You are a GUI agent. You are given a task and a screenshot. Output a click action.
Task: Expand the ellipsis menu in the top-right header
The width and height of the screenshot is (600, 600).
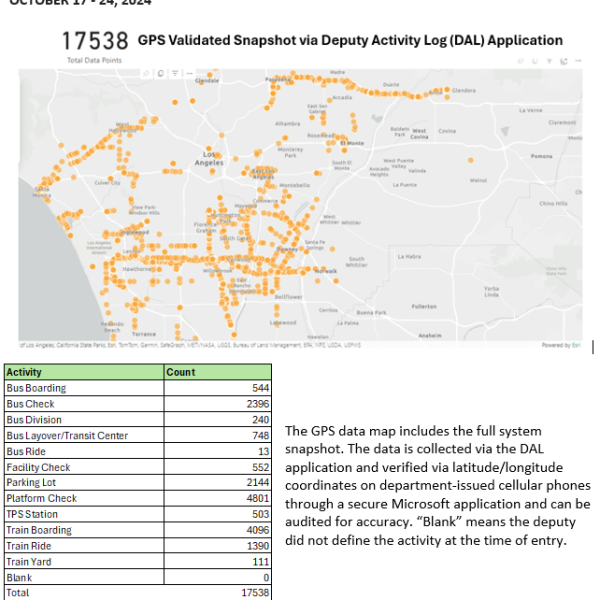[578, 61]
